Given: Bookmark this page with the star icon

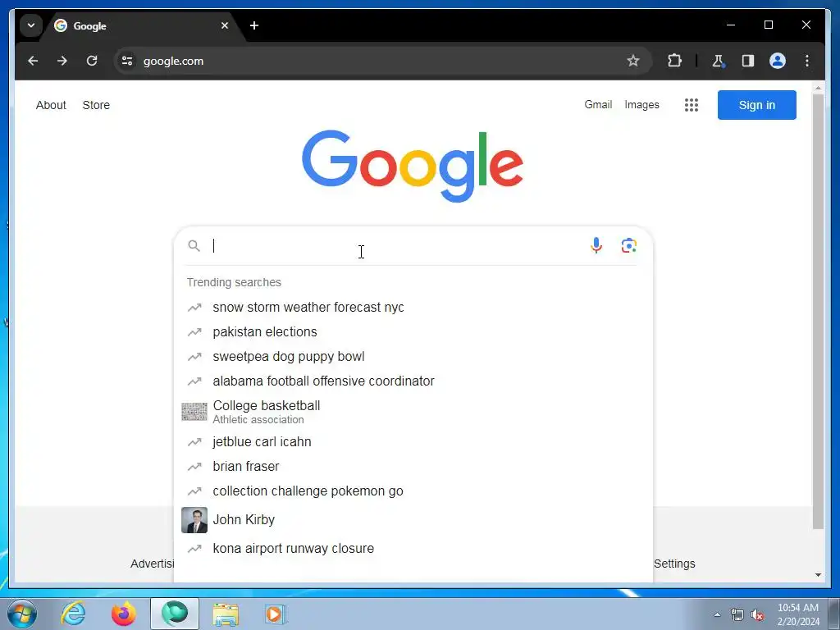Looking at the screenshot, I should click(633, 61).
